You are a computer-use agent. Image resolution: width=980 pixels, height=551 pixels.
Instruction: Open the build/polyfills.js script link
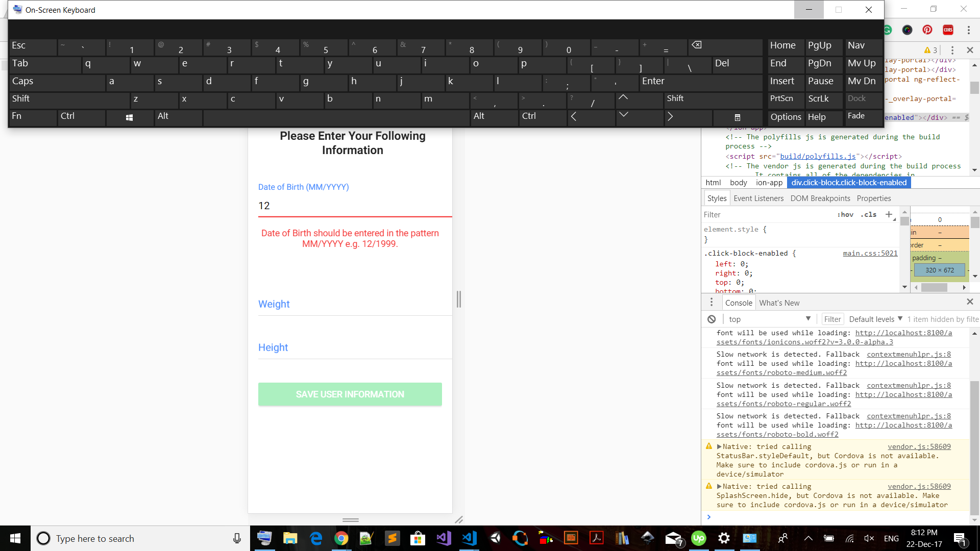point(818,156)
